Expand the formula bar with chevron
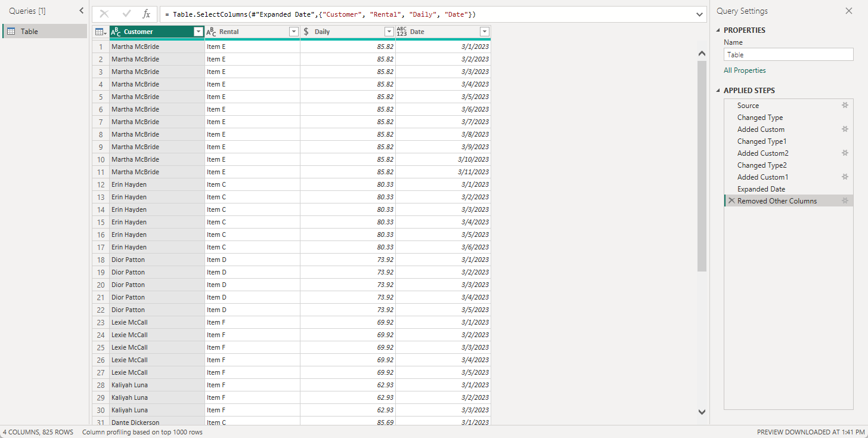This screenshot has height=438, width=868. coord(699,14)
